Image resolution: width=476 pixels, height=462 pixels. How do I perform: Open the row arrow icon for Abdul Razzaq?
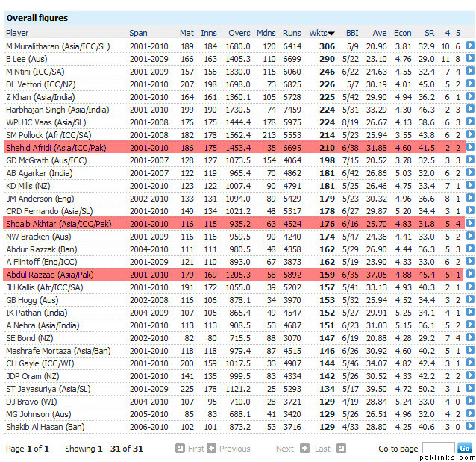click(470, 275)
